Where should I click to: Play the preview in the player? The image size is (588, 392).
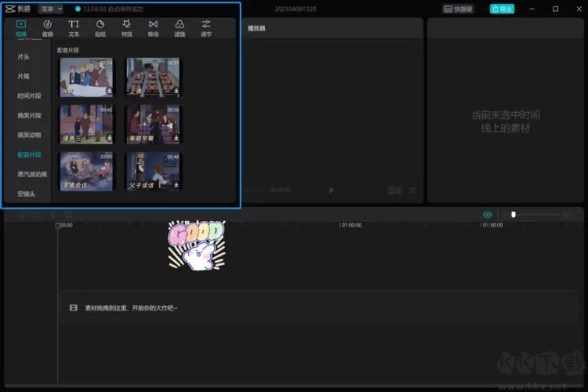click(332, 191)
